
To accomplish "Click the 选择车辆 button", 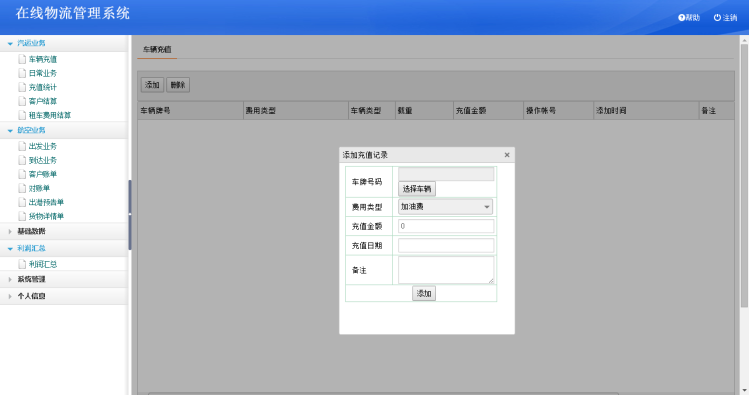I will tap(417, 189).
